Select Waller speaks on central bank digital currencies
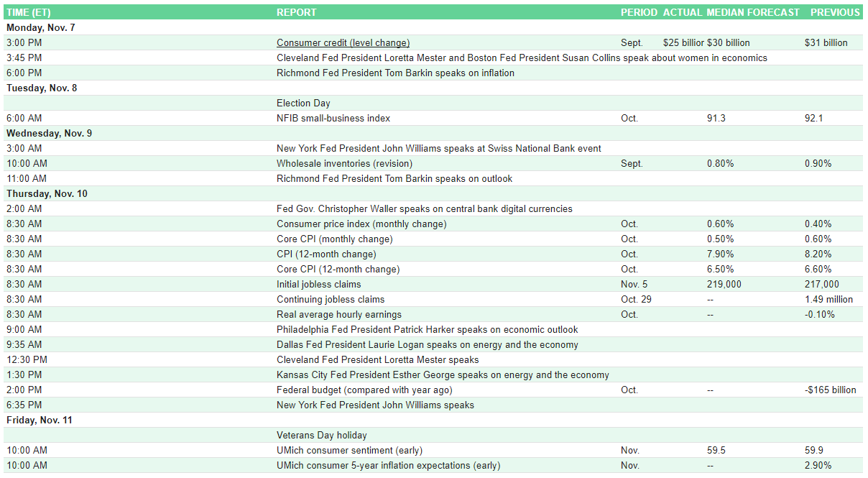The width and height of the screenshot is (868, 478). (425, 208)
